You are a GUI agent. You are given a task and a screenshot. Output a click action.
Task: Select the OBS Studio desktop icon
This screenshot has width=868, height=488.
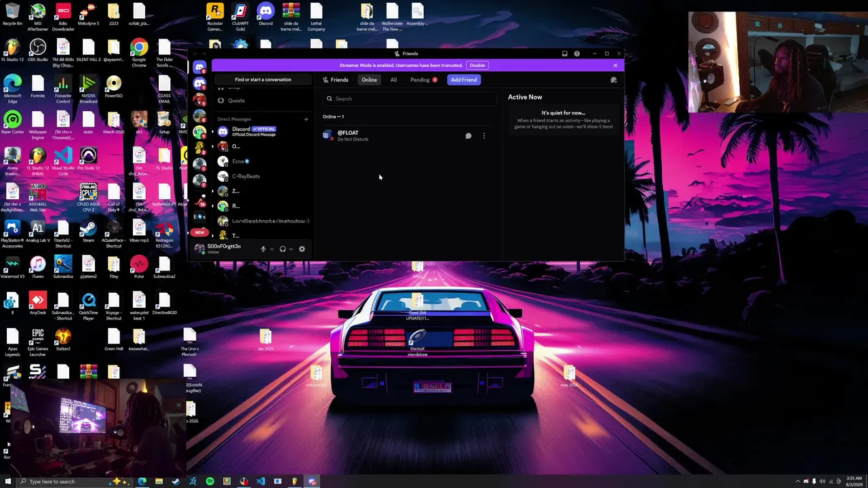[x=38, y=51]
